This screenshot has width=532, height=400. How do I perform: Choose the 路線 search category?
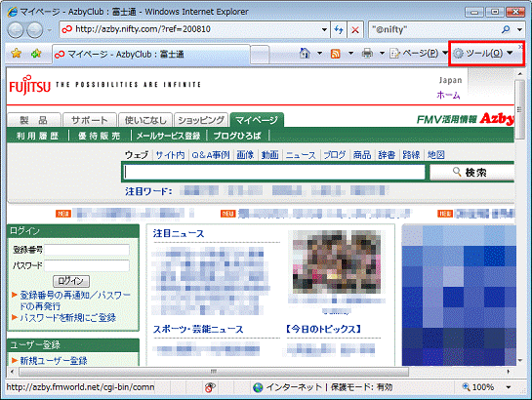[411, 155]
